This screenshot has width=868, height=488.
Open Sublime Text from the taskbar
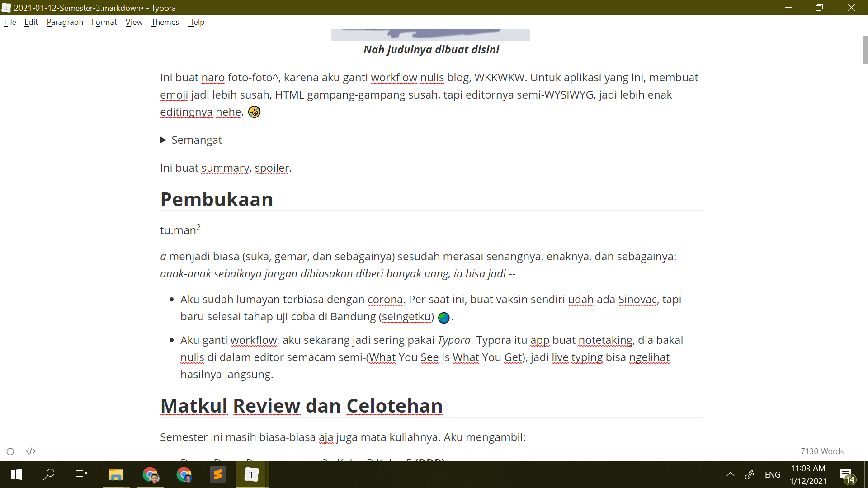(x=218, y=474)
